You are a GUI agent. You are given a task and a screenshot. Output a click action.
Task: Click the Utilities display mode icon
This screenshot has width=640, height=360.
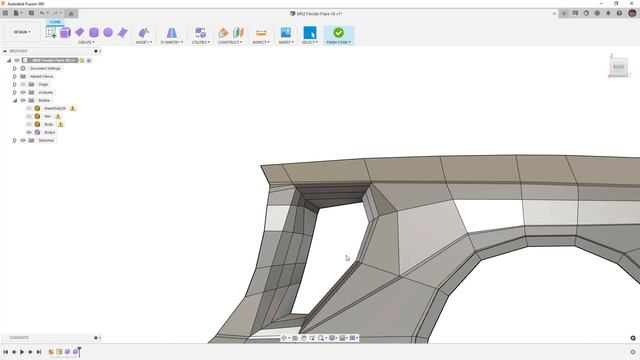[x=200, y=32]
